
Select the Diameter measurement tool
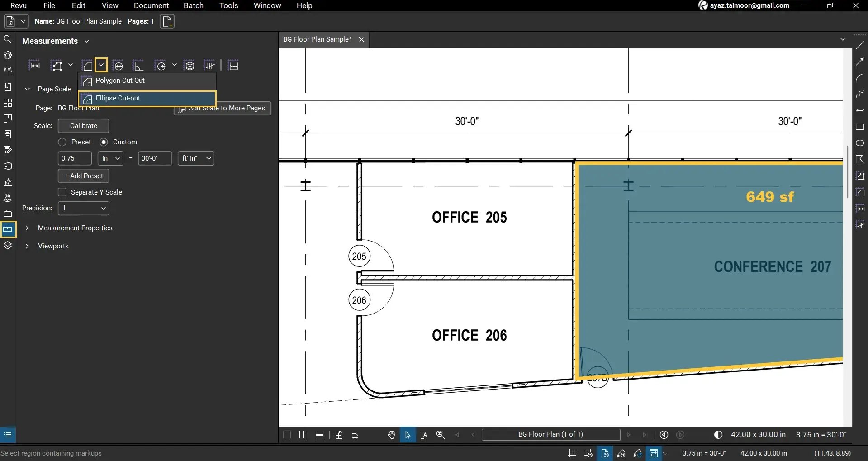pyautogui.click(x=118, y=66)
